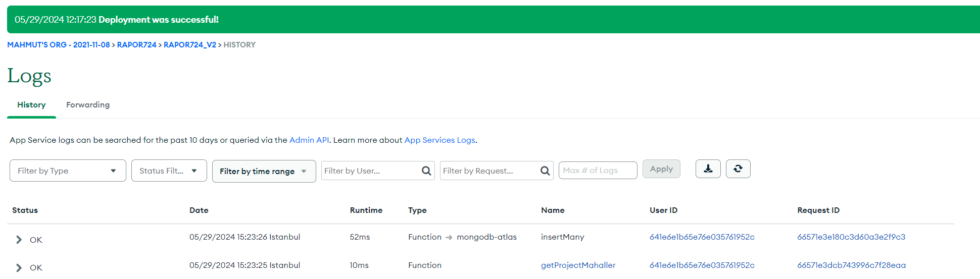Open request ID 66571e3e180c3d60a3e2f9c3

coord(851,237)
